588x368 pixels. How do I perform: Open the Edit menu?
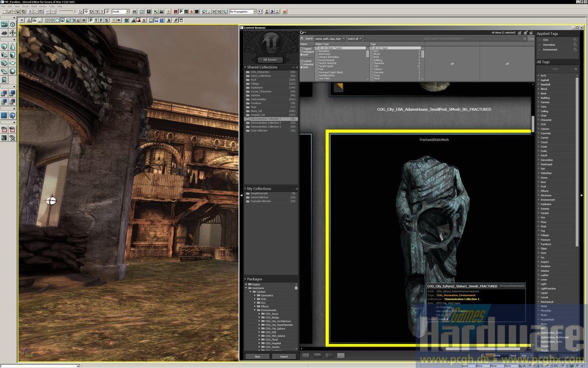click(x=10, y=6)
